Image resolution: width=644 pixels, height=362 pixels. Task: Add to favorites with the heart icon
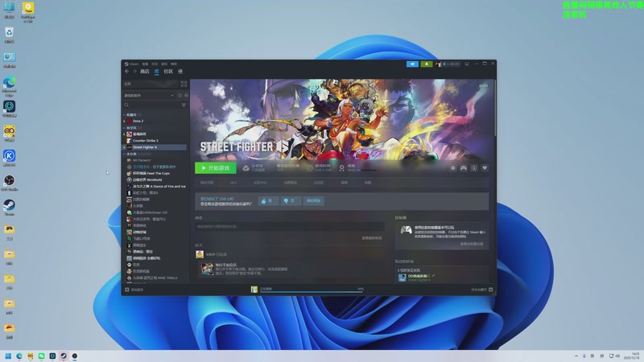coord(485,168)
